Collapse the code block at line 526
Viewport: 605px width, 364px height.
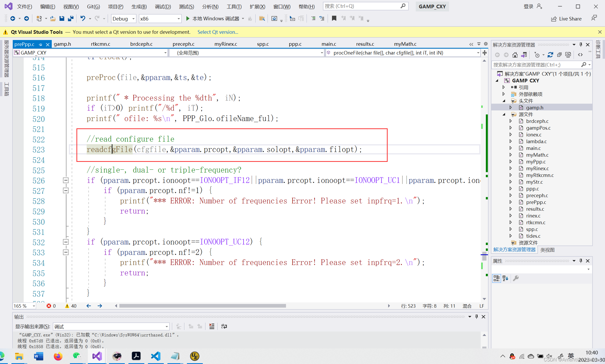tap(66, 180)
